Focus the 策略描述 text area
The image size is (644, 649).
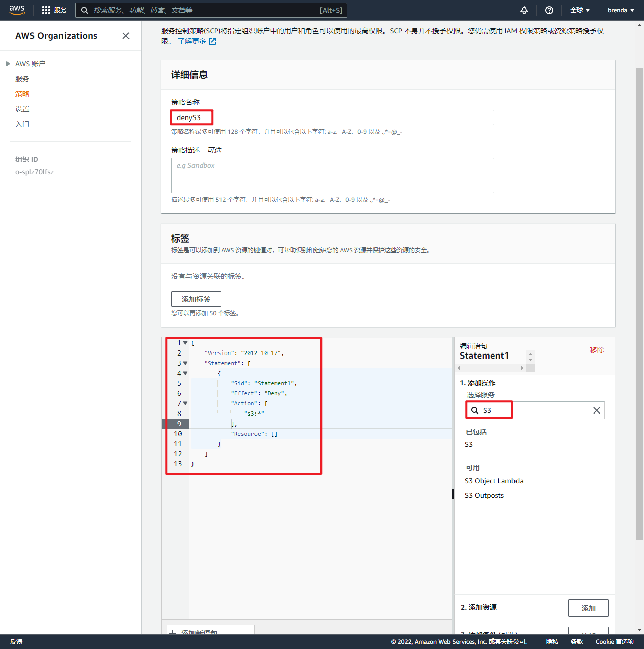[x=333, y=175]
